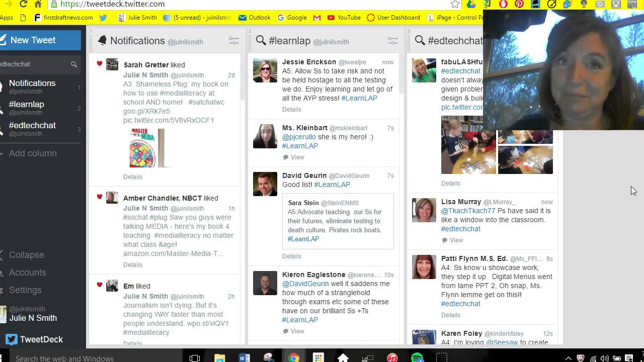Bookmark this page with the star icon
The height and width of the screenshot is (362, 644).
tap(455, 4)
